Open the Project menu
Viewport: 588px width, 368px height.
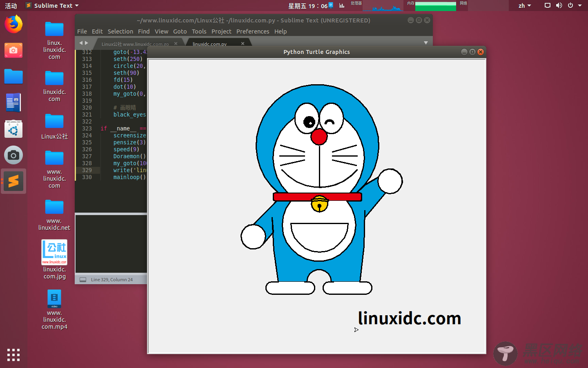(221, 31)
